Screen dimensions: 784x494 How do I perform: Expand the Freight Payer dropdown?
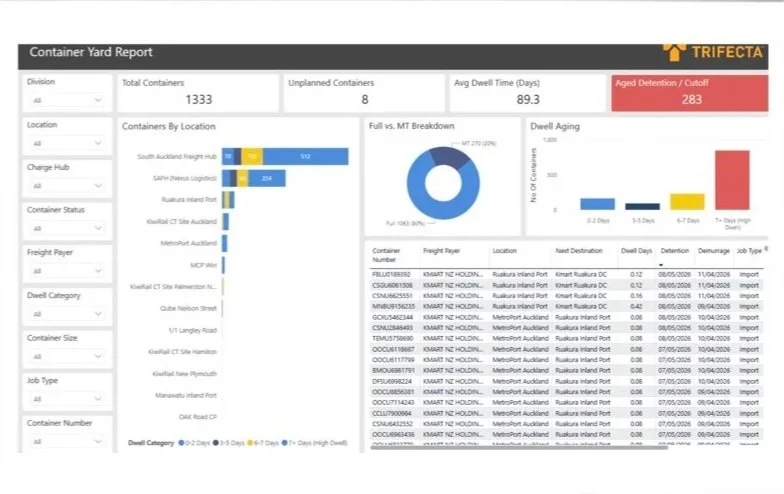point(67,271)
